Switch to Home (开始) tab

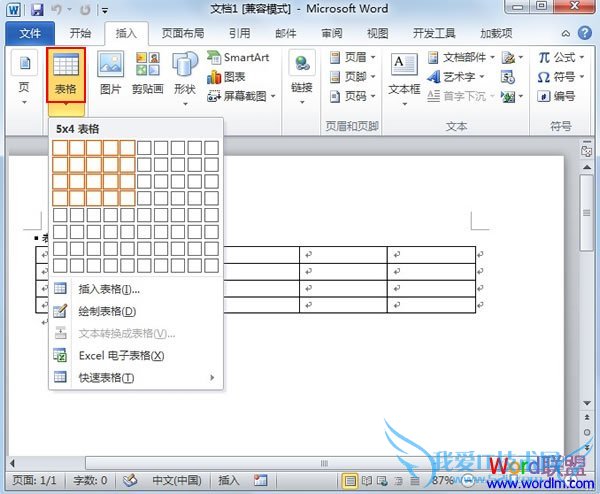pyautogui.click(x=80, y=33)
